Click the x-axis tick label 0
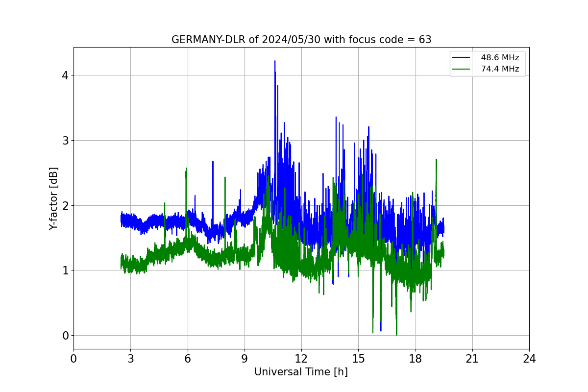The height and width of the screenshot is (392, 588). click(73, 359)
